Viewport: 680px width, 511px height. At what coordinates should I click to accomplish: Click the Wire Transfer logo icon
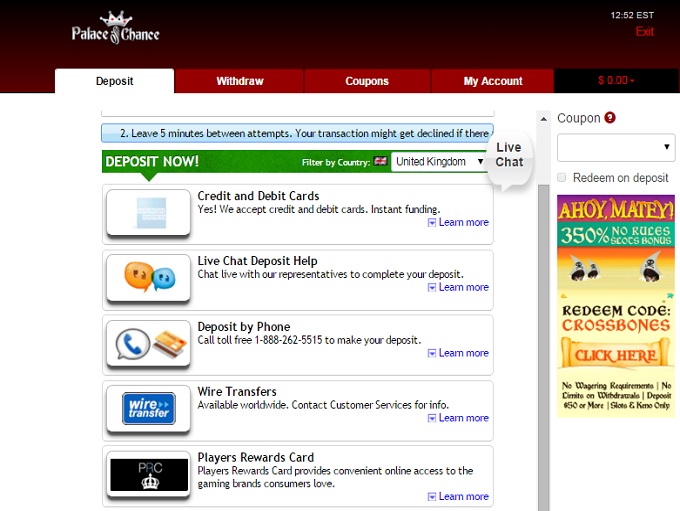click(148, 408)
